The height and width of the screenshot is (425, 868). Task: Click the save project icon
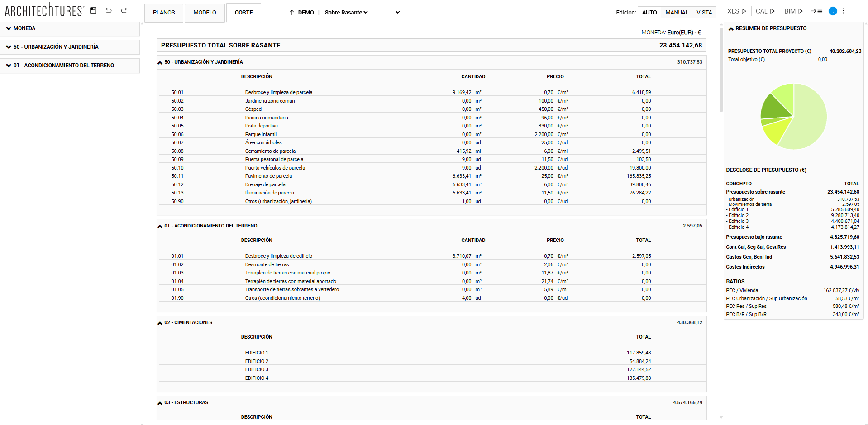[93, 10]
